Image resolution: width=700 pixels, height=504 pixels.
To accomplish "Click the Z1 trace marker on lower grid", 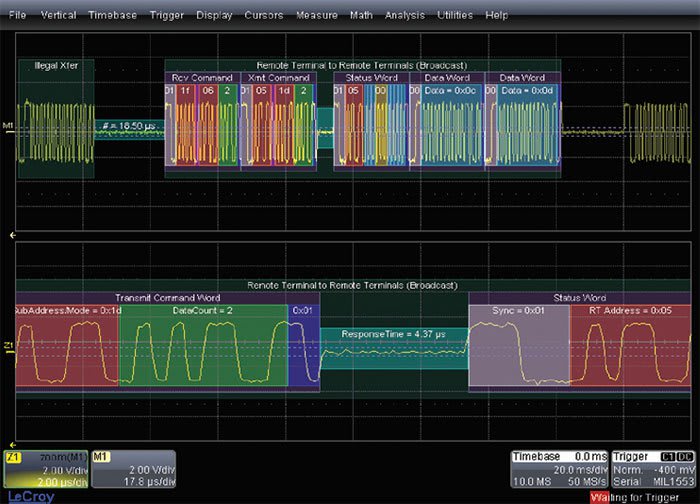I will (x=8, y=346).
